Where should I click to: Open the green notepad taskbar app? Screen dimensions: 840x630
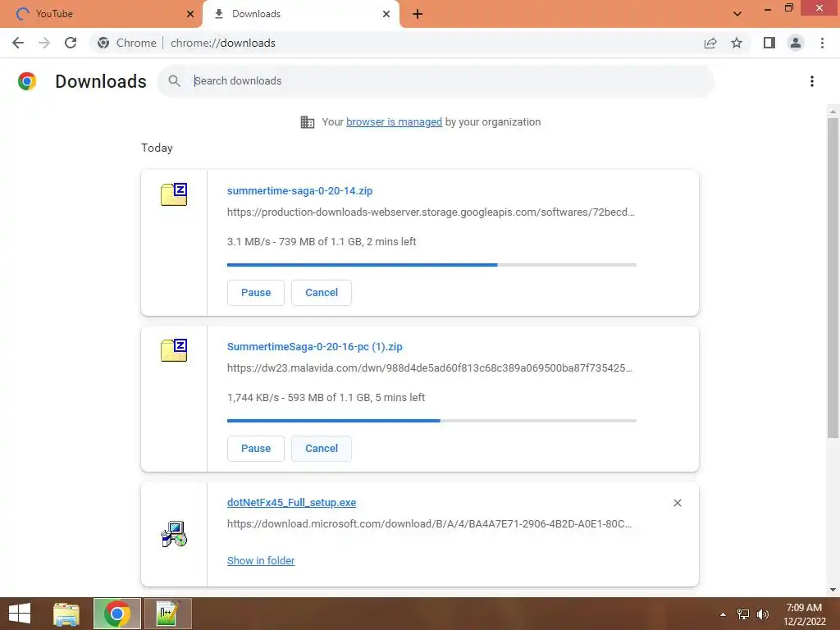coord(167,614)
